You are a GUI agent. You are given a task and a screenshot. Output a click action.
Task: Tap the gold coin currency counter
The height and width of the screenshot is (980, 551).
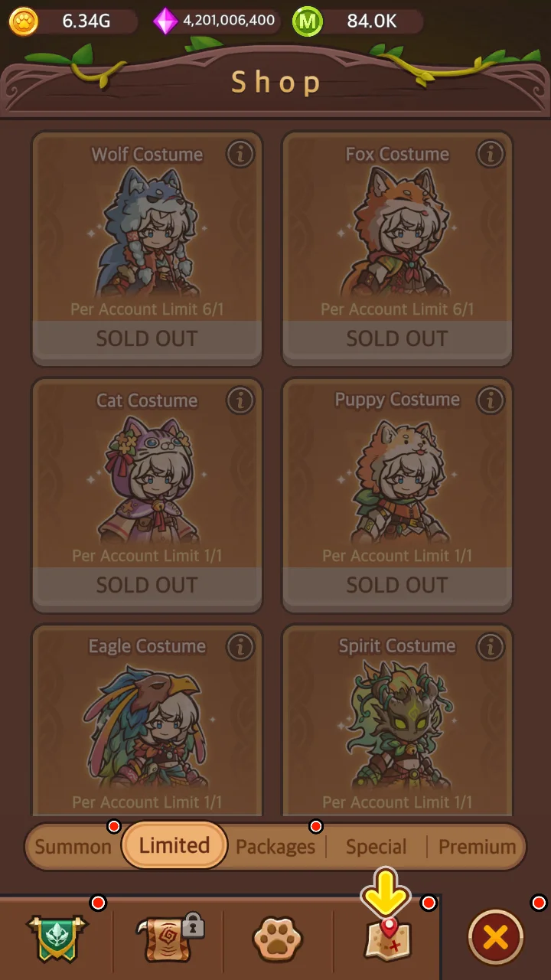click(x=70, y=21)
